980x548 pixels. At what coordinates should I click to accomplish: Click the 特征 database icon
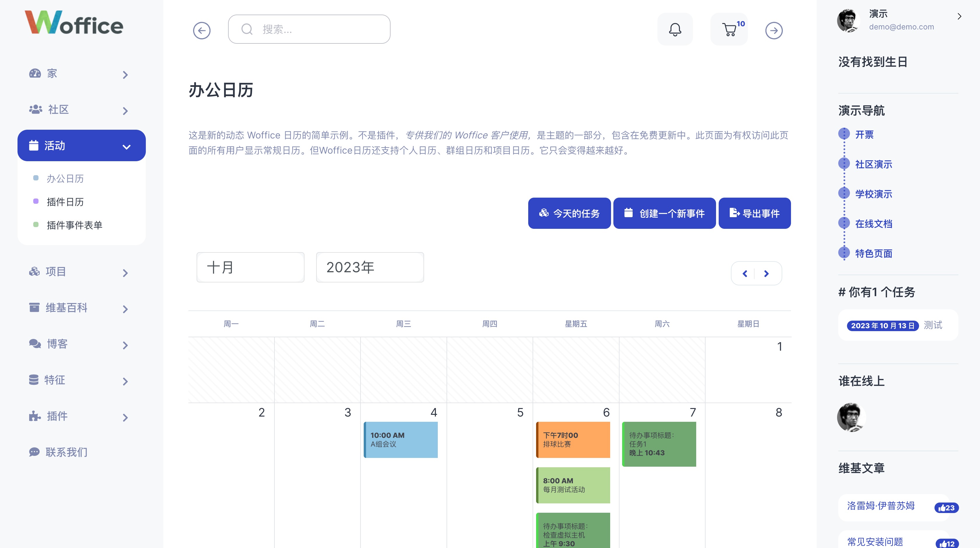pyautogui.click(x=34, y=380)
